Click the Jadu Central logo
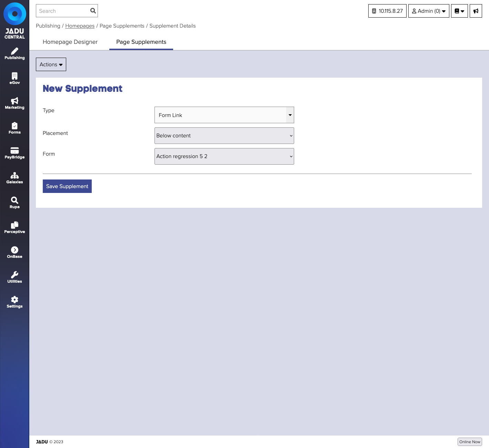This screenshot has height=448, width=489. 14,21
